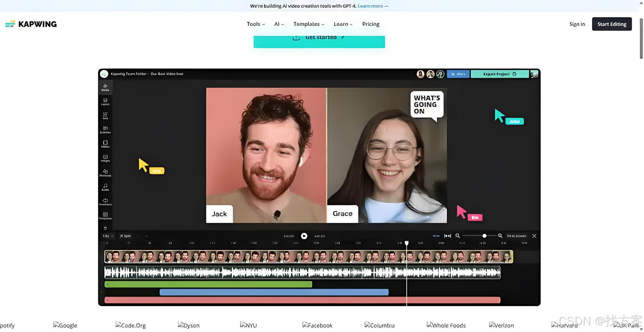Close the timeline with the X icon

534,236
